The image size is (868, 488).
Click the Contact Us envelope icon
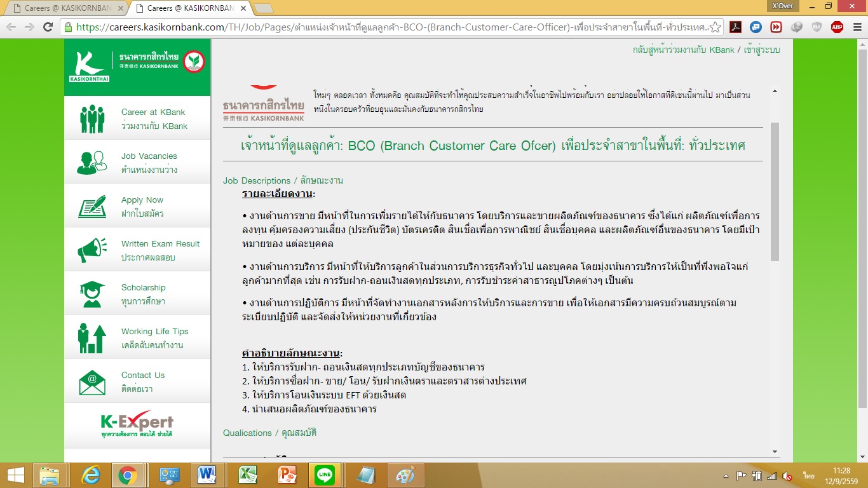(x=92, y=382)
